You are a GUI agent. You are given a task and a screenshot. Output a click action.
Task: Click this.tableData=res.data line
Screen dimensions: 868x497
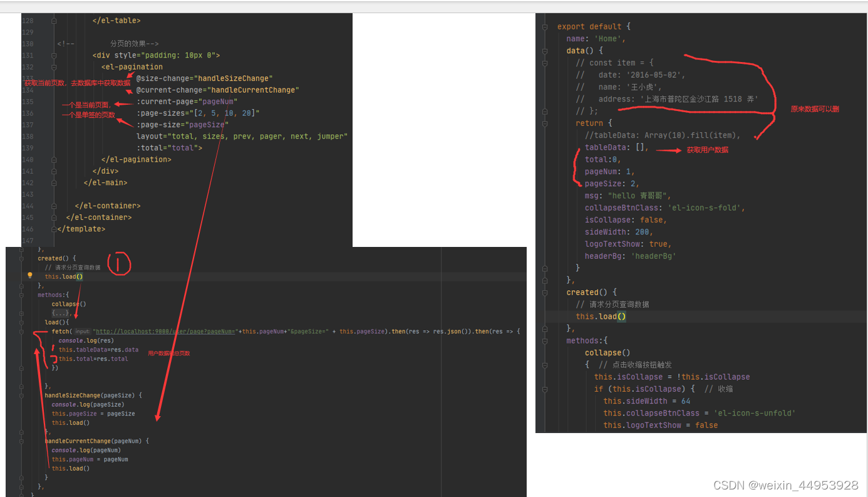(98, 350)
